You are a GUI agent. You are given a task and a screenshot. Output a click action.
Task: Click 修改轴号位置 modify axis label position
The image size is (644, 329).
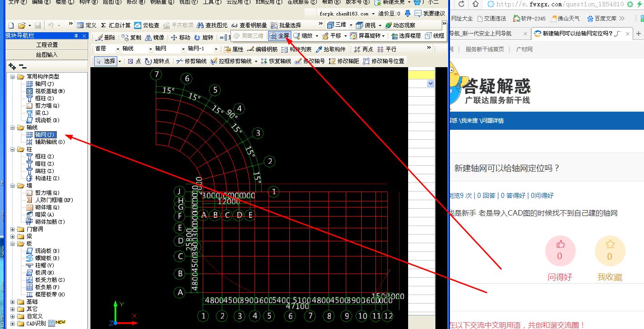tap(384, 61)
